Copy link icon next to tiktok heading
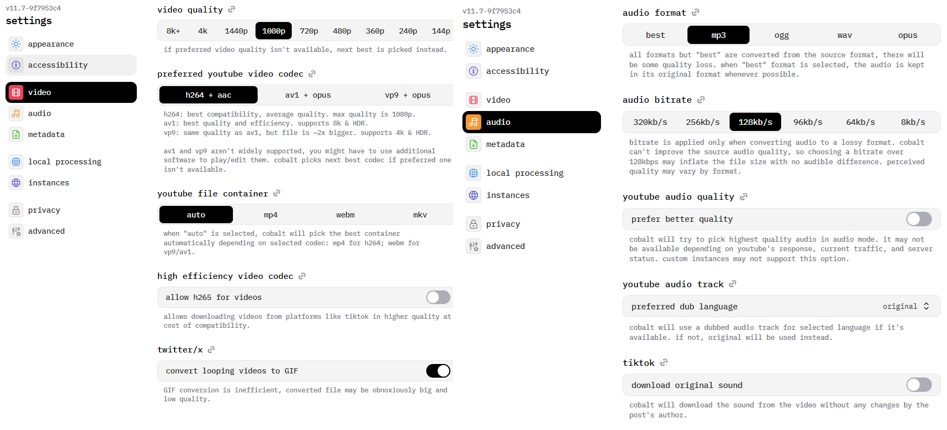The image size is (947, 430). (664, 363)
